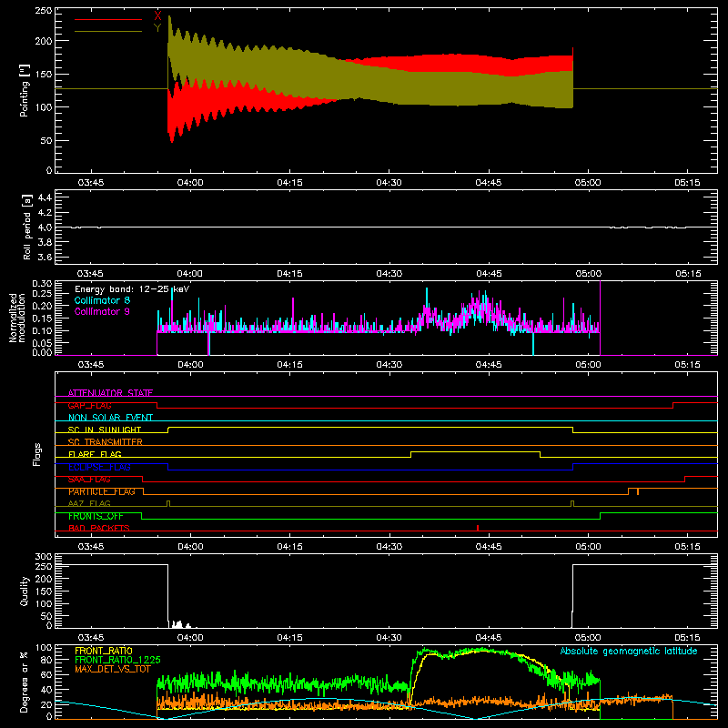Viewport: 728px width, 728px height.
Task: Click the 05:00 label under Roll period plot
Action: tap(588, 274)
